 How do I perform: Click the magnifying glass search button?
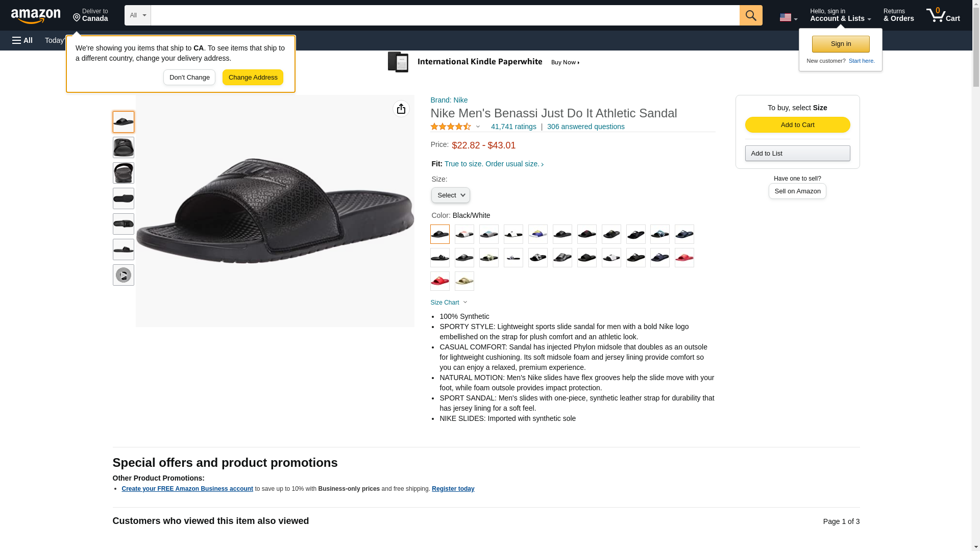point(750,15)
